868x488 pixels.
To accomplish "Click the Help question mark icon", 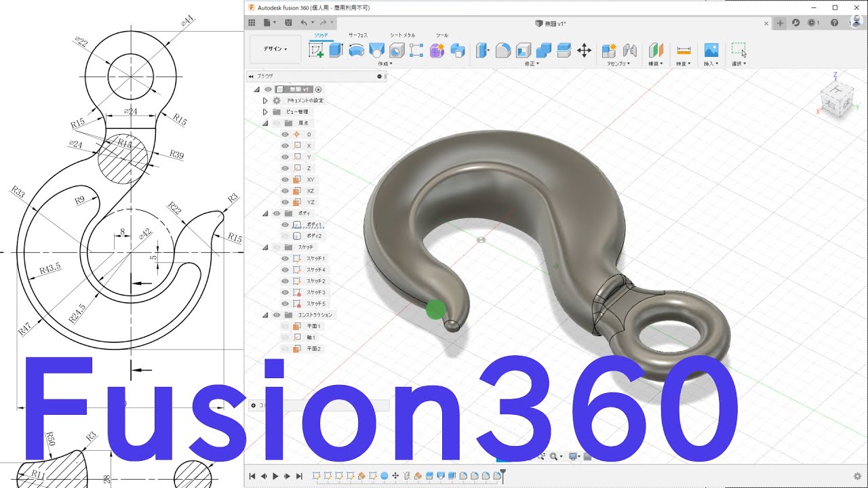I will tap(834, 23).
